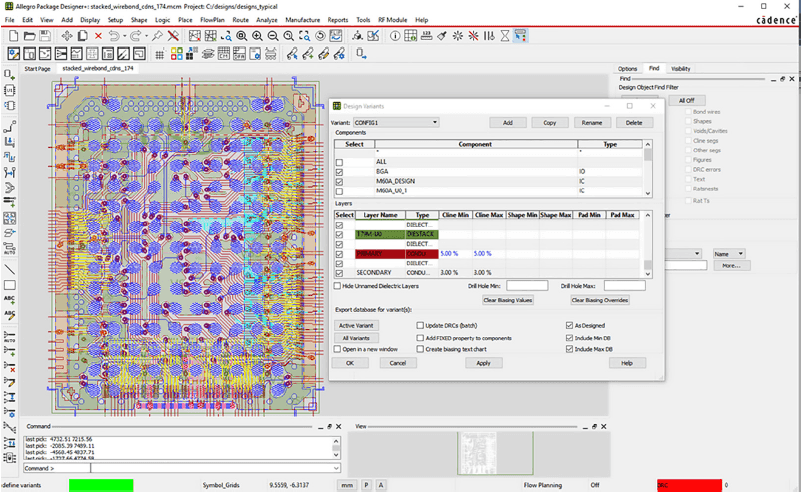Click the Unfix pin with slash icon
Image resolution: width=806 pixels, height=496 pixels.
coord(173,36)
